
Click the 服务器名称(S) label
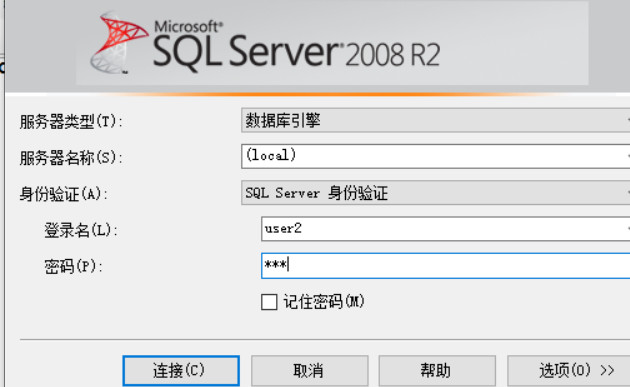click(x=71, y=158)
